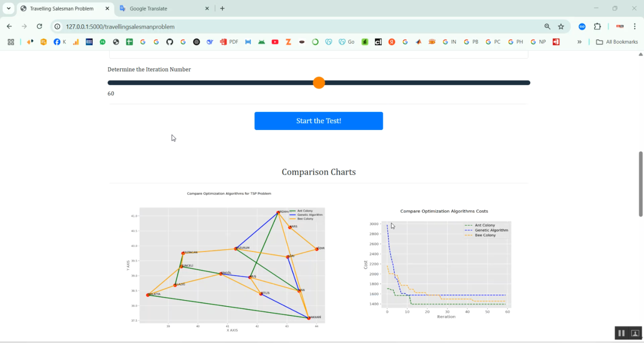
Task: Open the MATLAB bookmark
Action: [x=419, y=42]
